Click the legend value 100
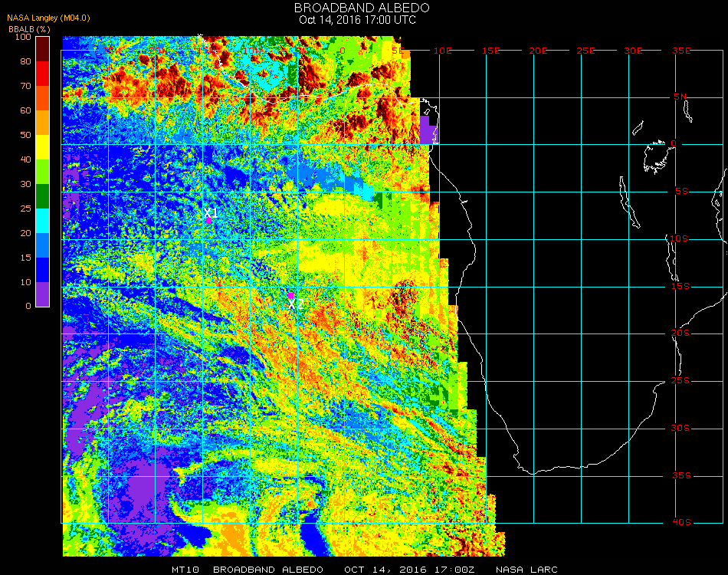728x575 pixels. click(x=23, y=37)
